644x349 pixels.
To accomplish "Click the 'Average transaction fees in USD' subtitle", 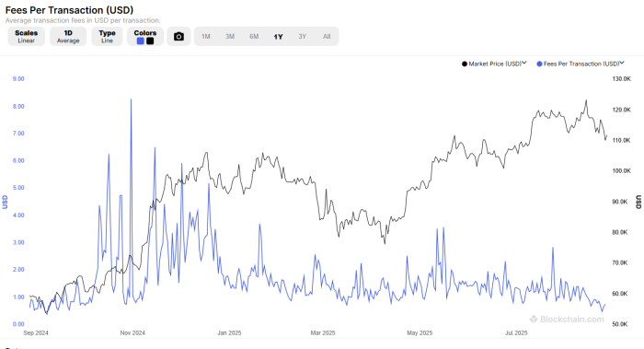I will pyautogui.click(x=83, y=20).
